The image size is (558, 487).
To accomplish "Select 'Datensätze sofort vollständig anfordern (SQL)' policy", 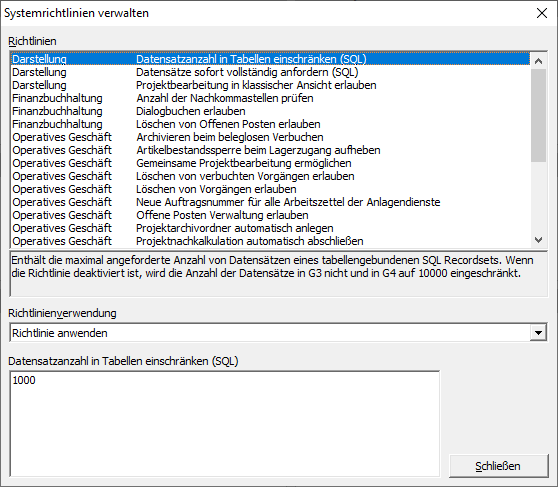I will click(x=271, y=72).
